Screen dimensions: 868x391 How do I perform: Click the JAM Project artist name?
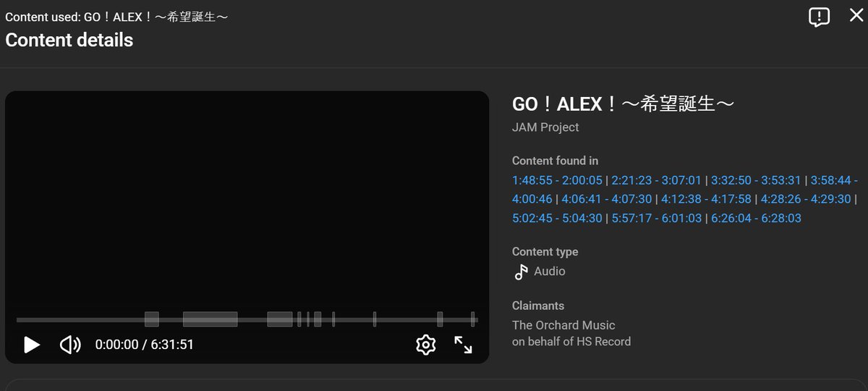click(545, 127)
